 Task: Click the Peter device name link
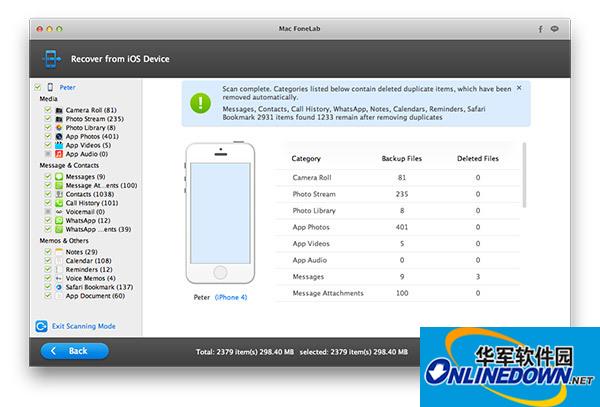click(x=67, y=88)
